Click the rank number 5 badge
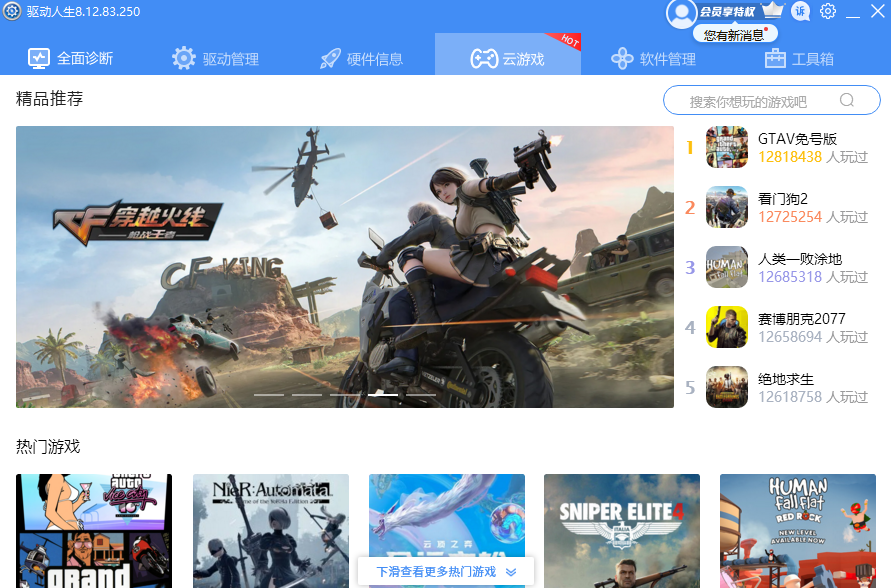The image size is (891, 588). tap(690, 387)
